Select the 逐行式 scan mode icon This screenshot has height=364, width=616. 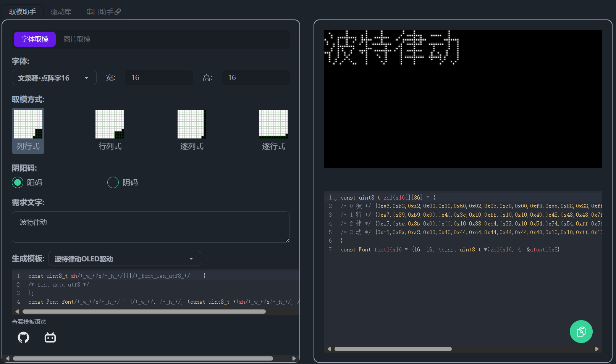click(273, 124)
